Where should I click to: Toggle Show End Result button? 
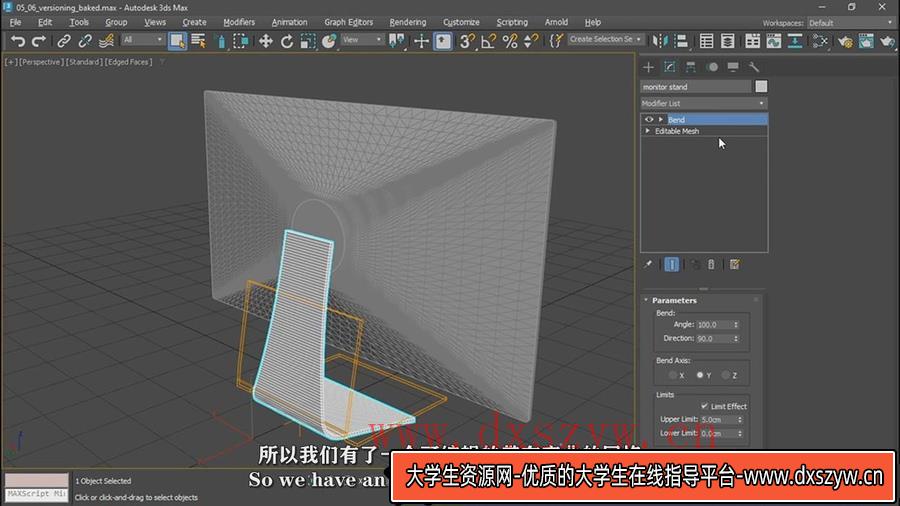[x=672, y=264]
